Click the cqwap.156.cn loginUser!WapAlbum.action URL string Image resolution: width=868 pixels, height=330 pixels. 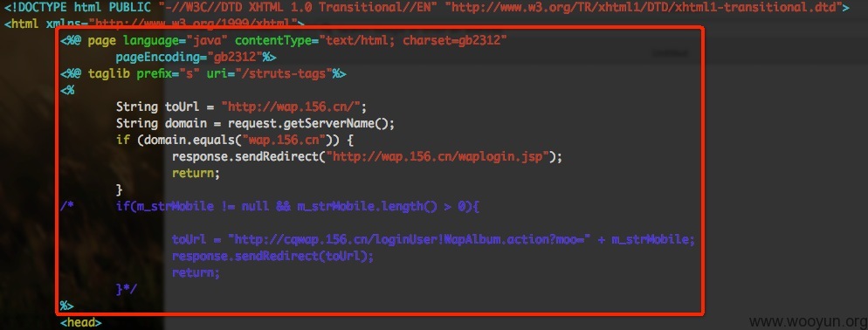[409, 240]
